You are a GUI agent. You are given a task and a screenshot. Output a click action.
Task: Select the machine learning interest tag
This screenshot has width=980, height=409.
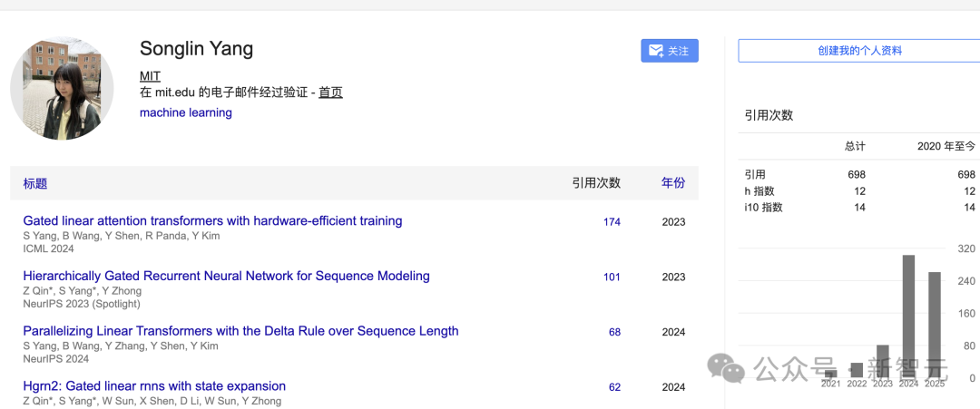tap(186, 112)
